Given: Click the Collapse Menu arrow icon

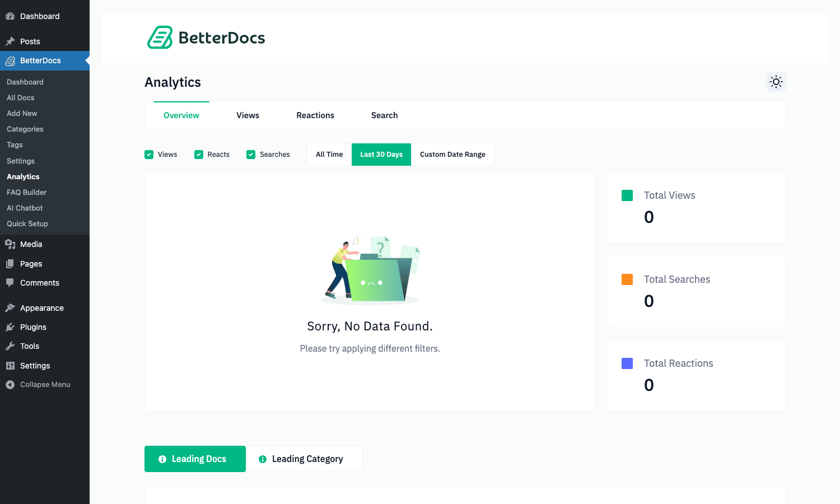Looking at the screenshot, I should [10, 385].
